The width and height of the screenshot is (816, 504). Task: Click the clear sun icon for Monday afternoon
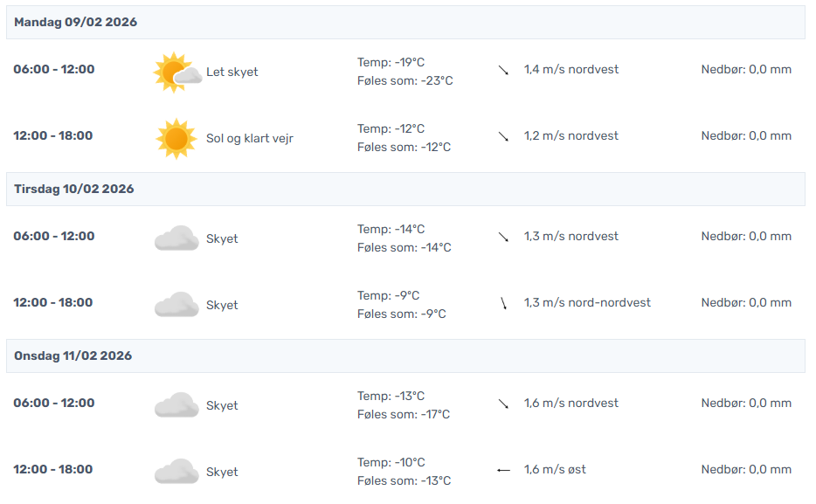pyautogui.click(x=176, y=138)
